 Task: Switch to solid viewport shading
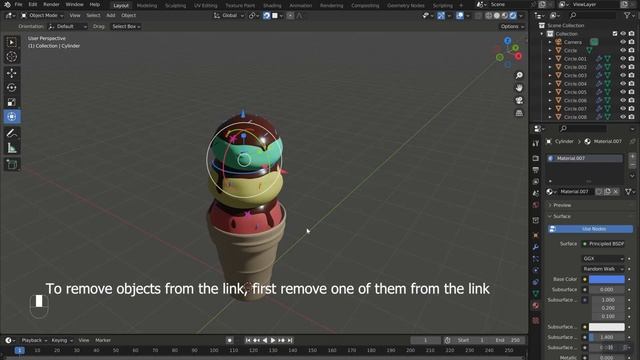[x=497, y=16]
